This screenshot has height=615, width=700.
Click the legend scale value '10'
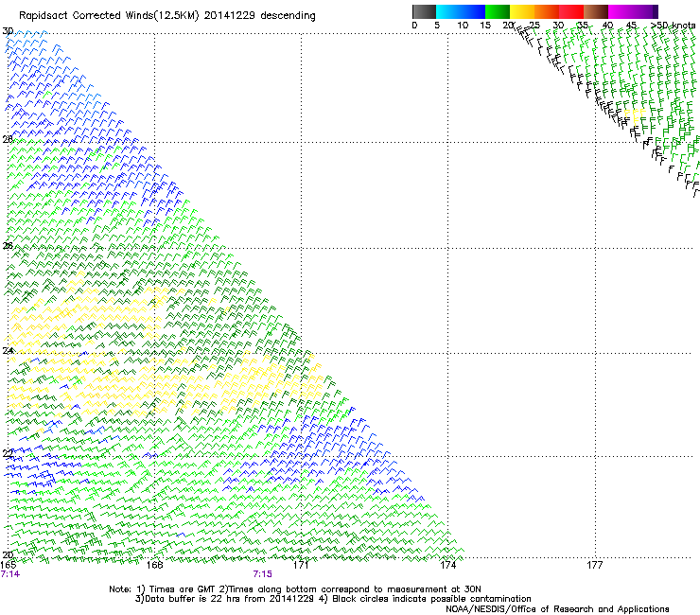(463, 26)
